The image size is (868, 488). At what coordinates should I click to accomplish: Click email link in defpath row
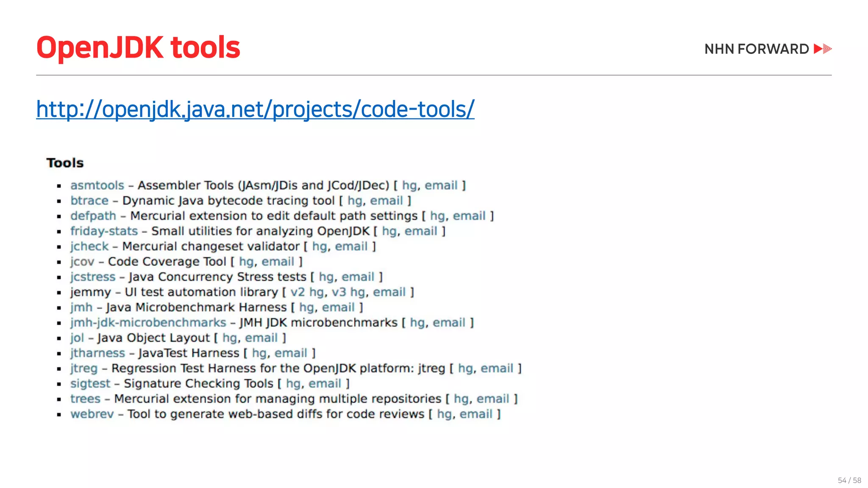469,216
